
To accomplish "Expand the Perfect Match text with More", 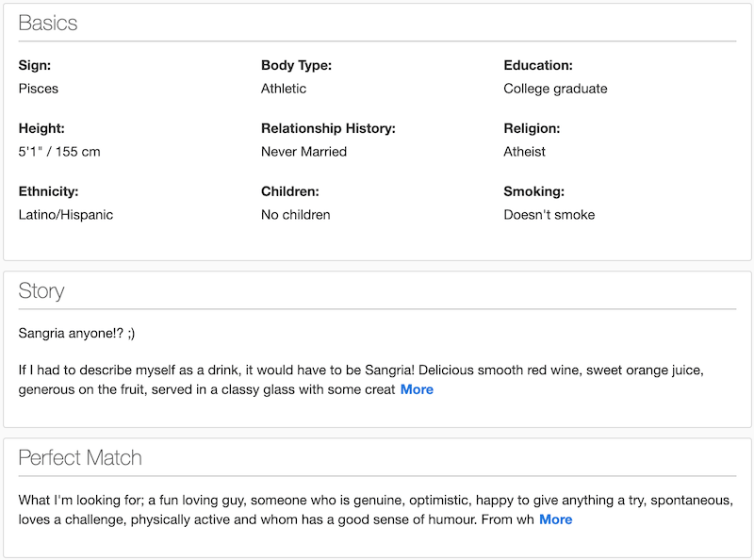I will point(555,519).
